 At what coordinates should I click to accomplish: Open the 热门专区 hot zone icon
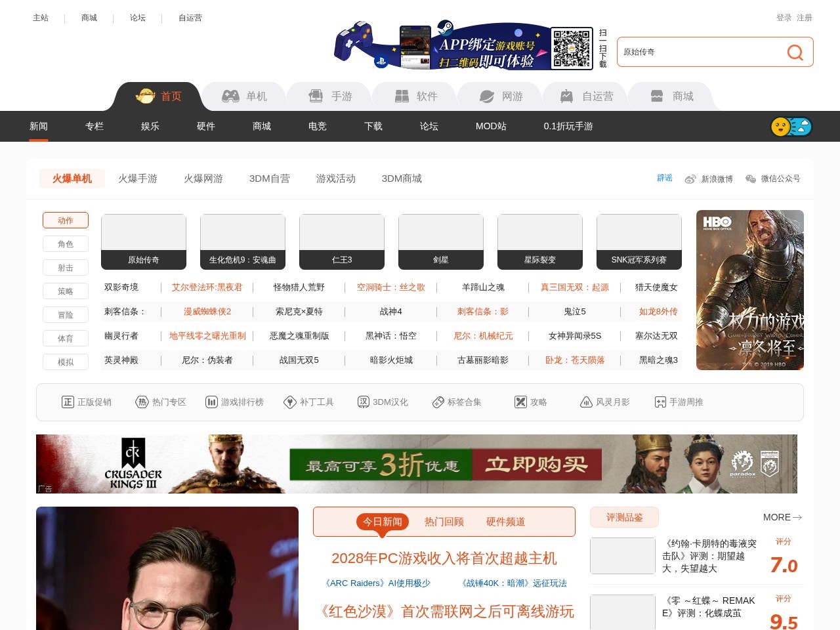click(x=142, y=402)
